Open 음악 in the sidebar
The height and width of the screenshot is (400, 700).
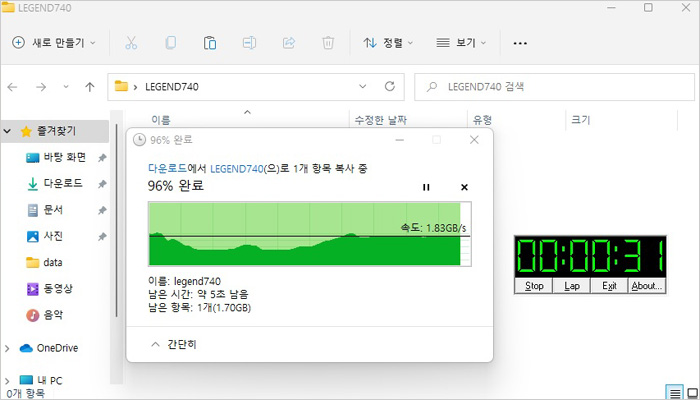[53, 315]
